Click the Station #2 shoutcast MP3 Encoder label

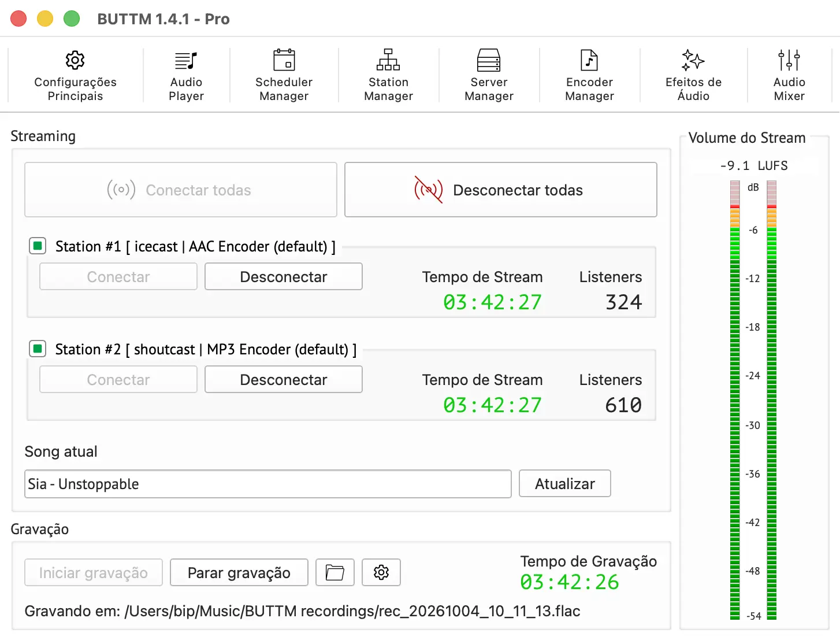206,350
